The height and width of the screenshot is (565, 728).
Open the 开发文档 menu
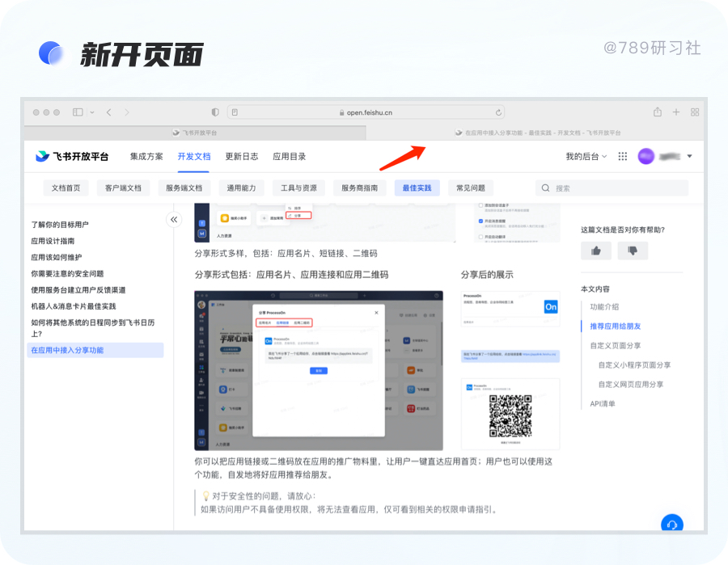pyautogui.click(x=194, y=156)
